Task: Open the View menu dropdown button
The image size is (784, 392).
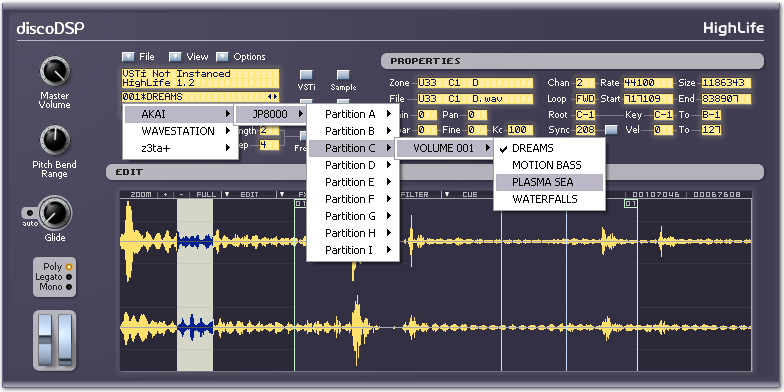Action: tap(175, 56)
